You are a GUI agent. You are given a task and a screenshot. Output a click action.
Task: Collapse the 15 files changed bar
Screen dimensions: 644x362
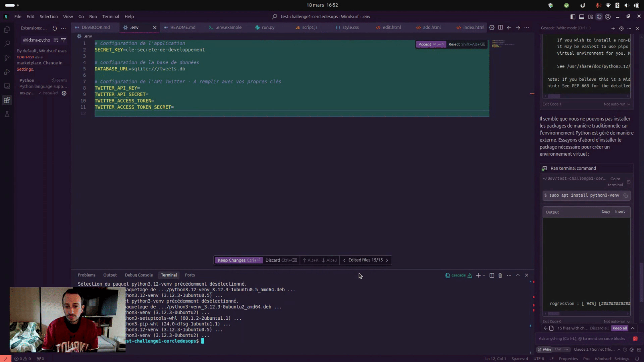click(x=633, y=328)
